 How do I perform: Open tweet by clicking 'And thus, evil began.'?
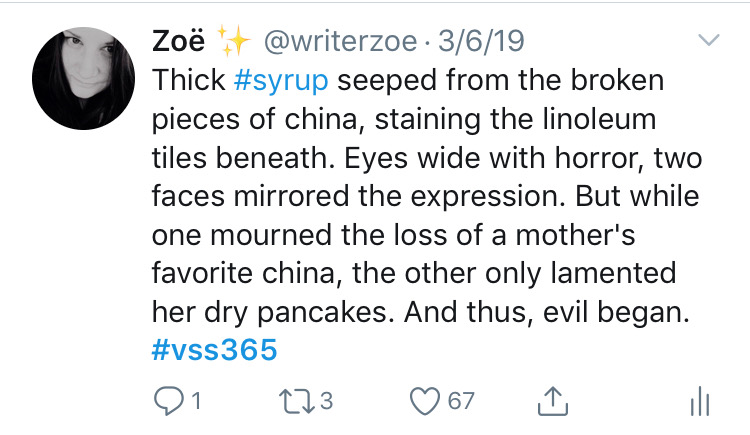click(x=547, y=312)
